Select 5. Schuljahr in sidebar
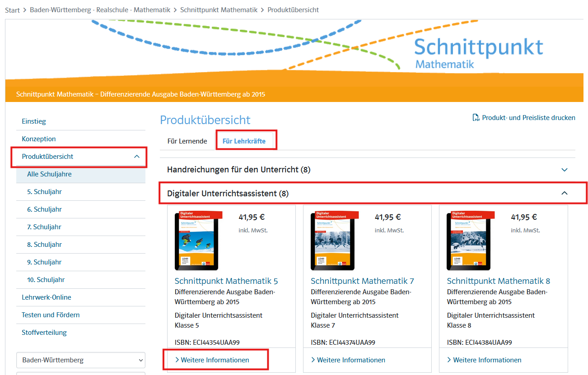The height and width of the screenshot is (375, 588). pos(44,192)
